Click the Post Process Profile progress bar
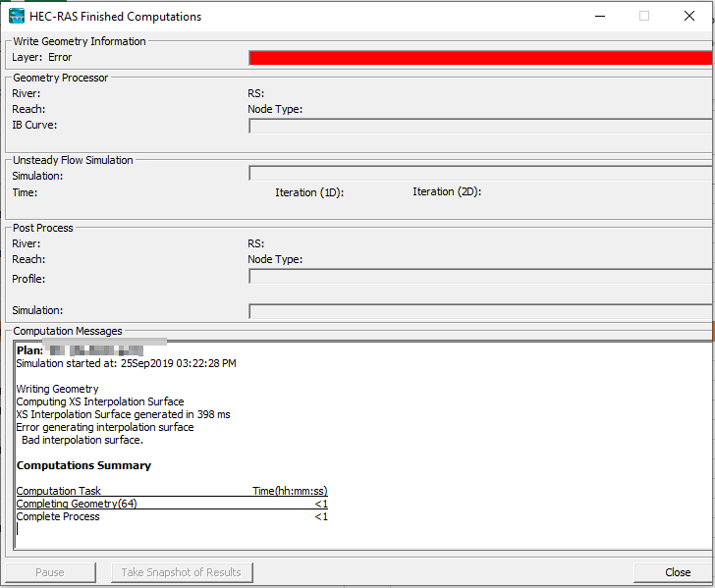The height and width of the screenshot is (588, 715). tap(481, 277)
